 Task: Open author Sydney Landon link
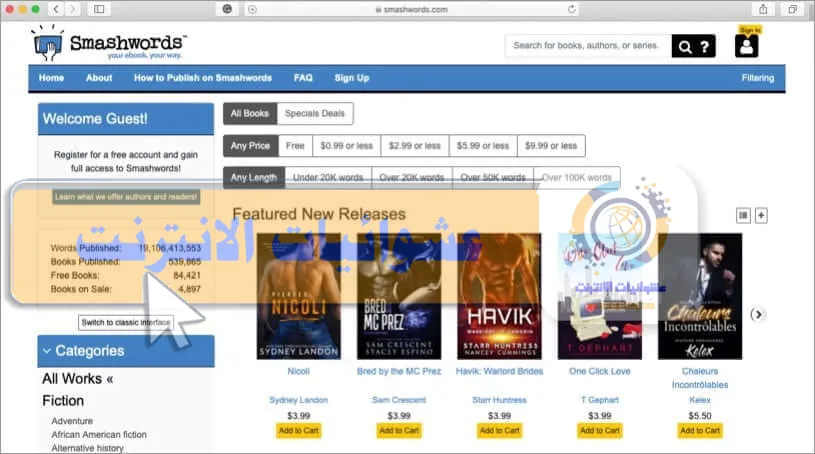[x=298, y=400]
